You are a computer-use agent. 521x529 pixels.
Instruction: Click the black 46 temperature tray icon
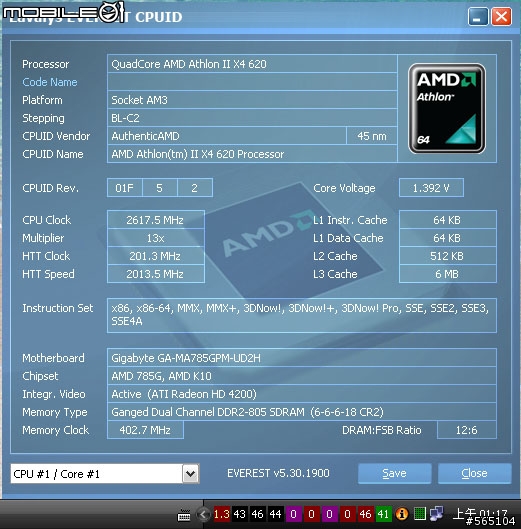coord(257,514)
